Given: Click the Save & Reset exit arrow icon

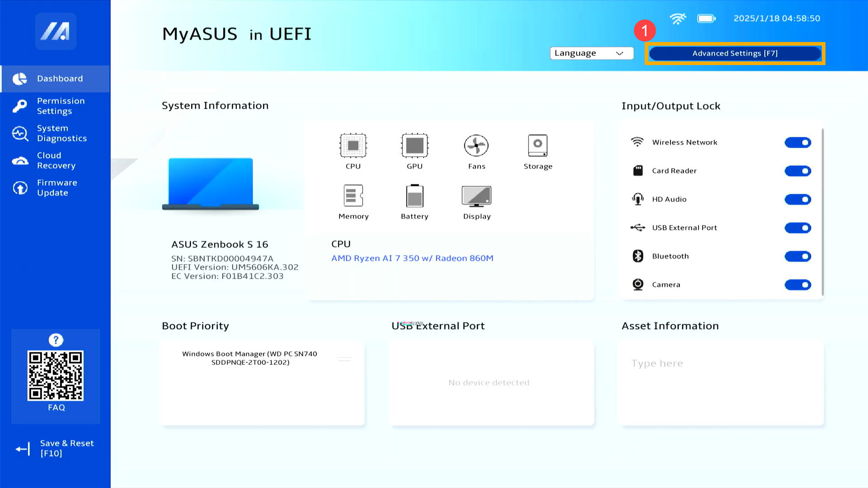Looking at the screenshot, I should coord(23,449).
